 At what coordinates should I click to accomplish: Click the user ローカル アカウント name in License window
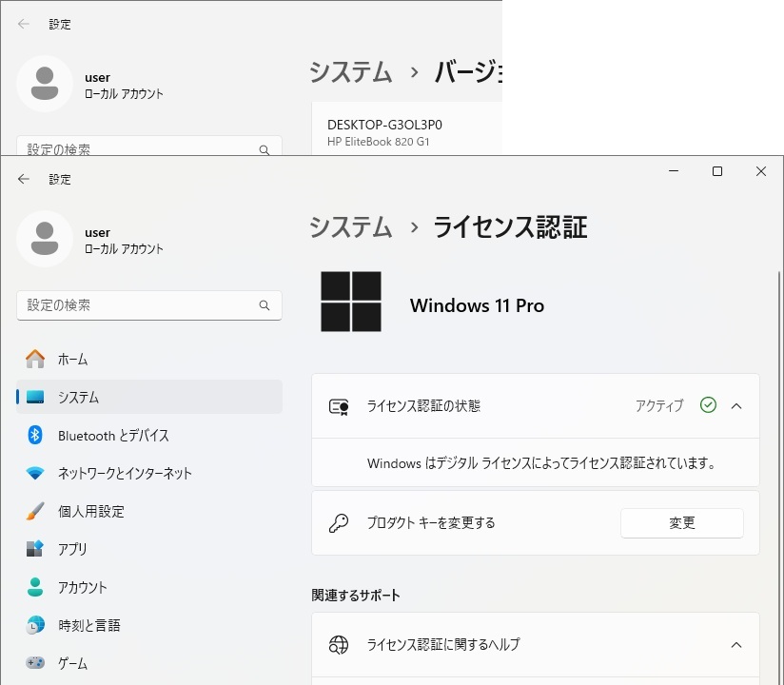124,241
